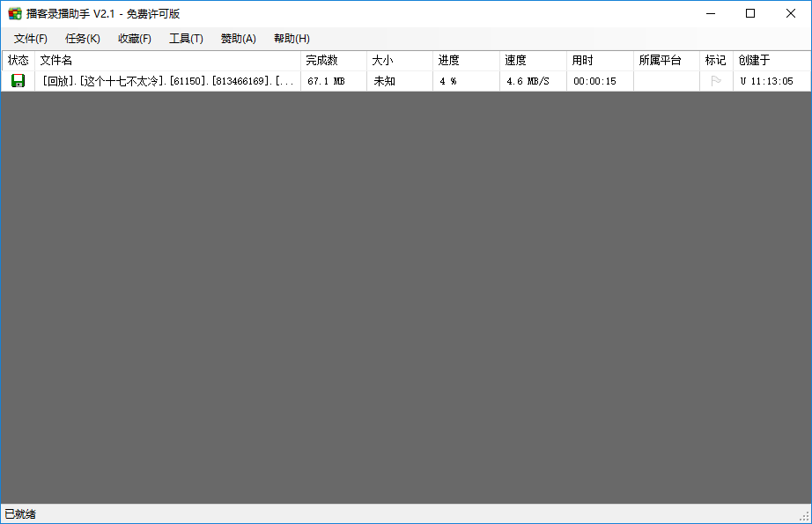Click the 创建于 column header
Image resolution: width=812 pixels, height=524 pixels.
coord(771,61)
